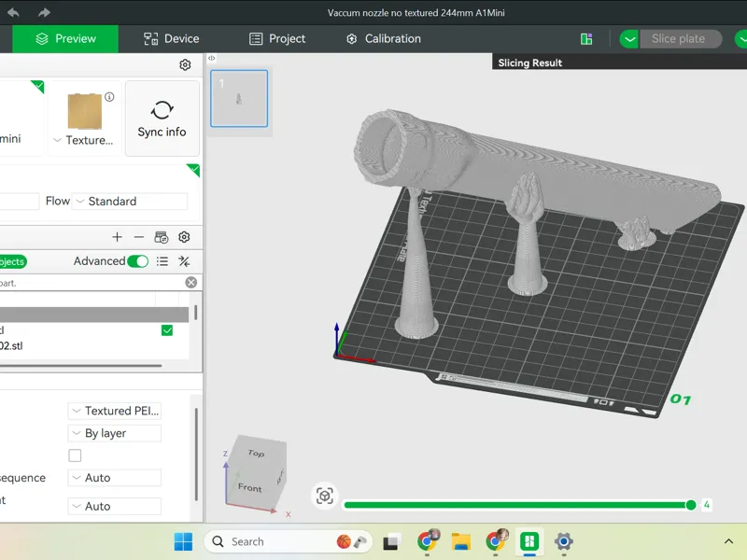
Task: Open the Windows Start menu
Action: click(183, 541)
